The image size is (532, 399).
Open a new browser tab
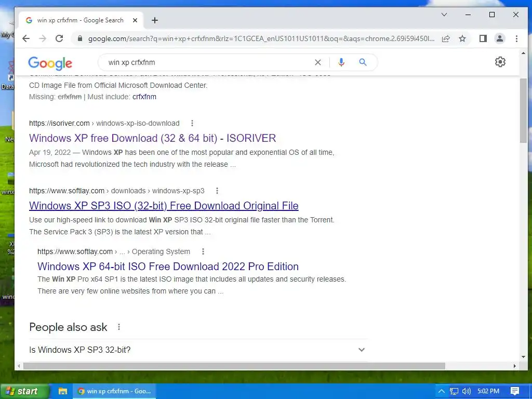point(155,20)
